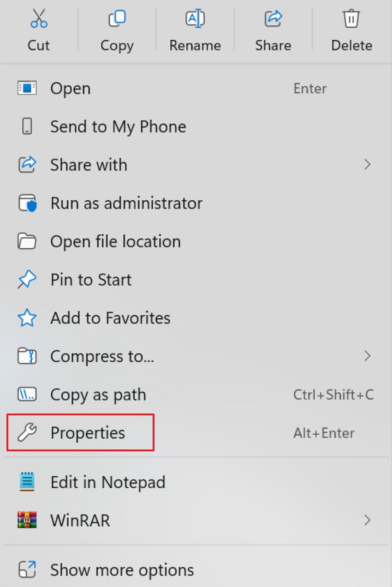
Task: Click the Edit in Notepad notepad icon
Action: pyautogui.click(x=27, y=482)
